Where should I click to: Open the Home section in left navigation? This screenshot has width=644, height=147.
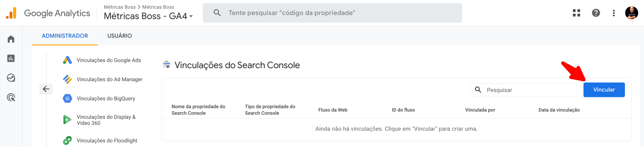pos(11,39)
